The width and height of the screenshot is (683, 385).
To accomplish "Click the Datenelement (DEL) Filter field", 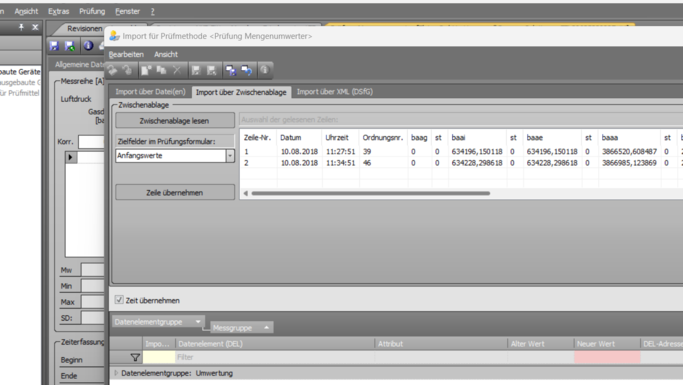I will [x=275, y=358].
